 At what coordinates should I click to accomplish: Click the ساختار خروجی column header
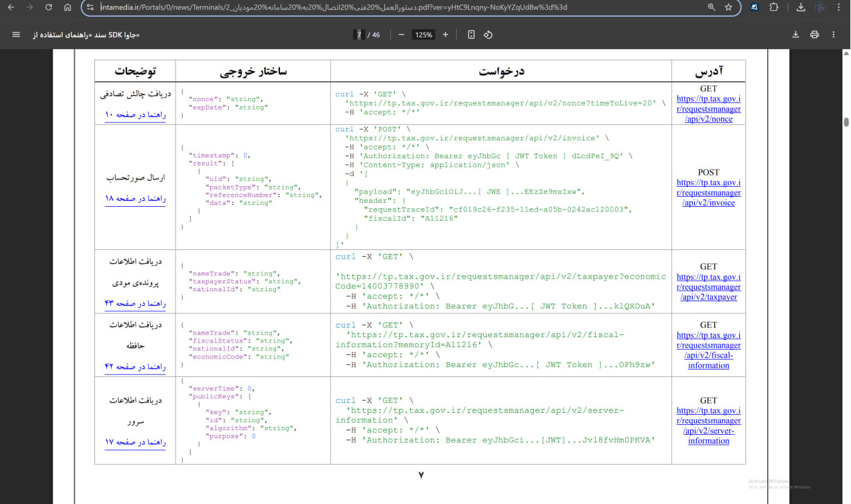(x=253, y=71)
